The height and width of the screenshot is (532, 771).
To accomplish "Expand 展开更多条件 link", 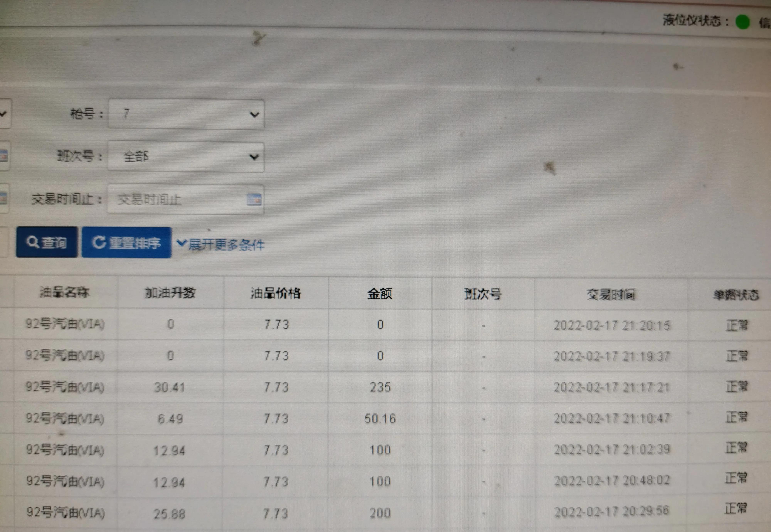I will (221, 244).
